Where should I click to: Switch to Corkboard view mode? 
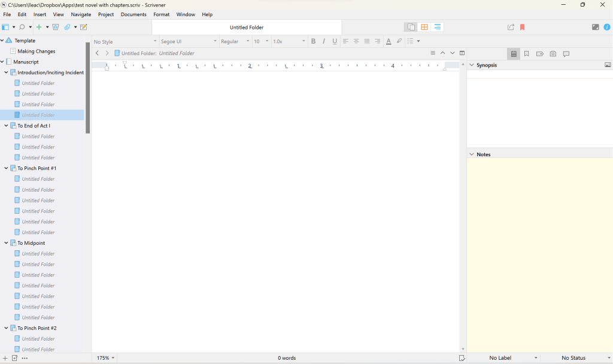point(424,27)
